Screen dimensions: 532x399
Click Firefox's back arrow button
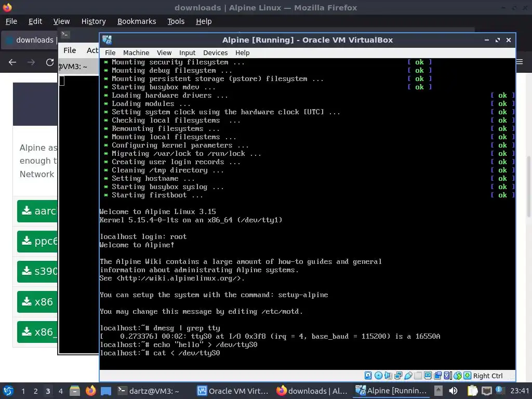click(12, 62)
